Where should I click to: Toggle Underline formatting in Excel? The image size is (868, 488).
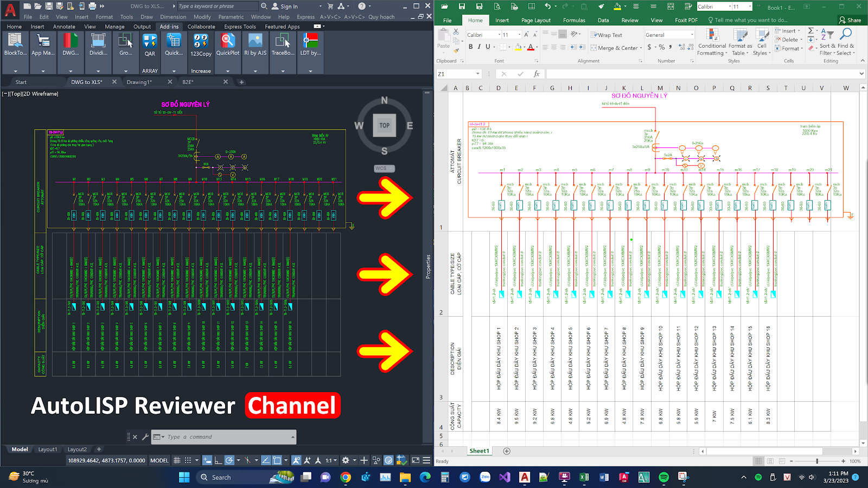click(487, 47)
